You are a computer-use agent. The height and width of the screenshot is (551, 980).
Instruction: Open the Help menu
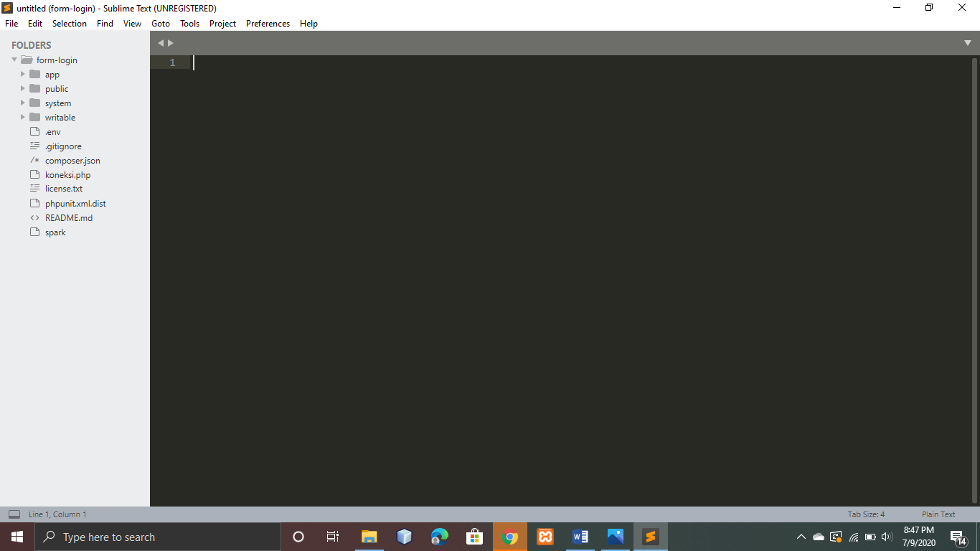[x=309, y=24]
